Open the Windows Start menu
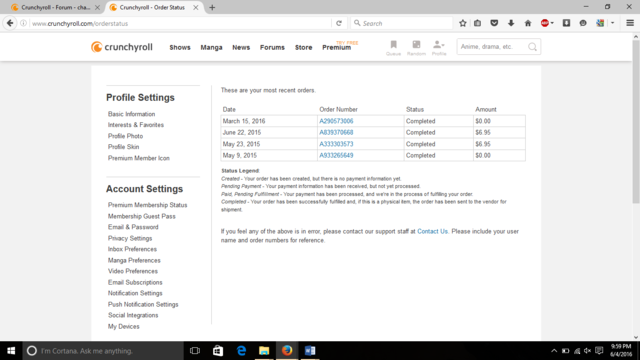 [x=11, y=351]
